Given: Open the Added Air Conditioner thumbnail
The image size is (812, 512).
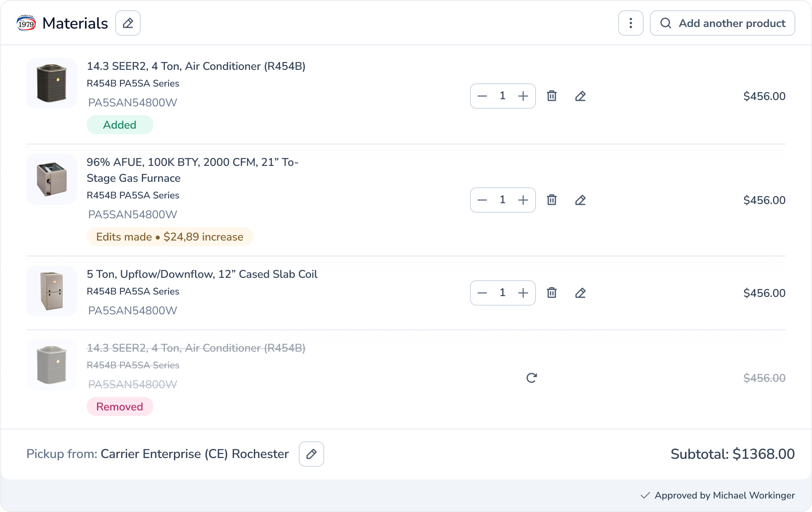Looking at the screenshot, I should point(52,83).
